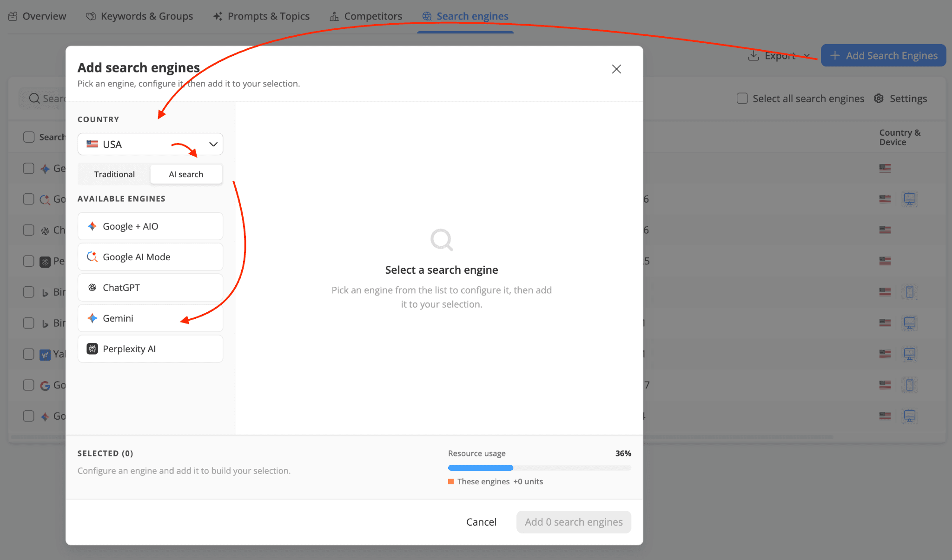This screenshot has width=952, height=560.
Task: Click the Overview calendar icon
Action: click(x=13, y=16)
